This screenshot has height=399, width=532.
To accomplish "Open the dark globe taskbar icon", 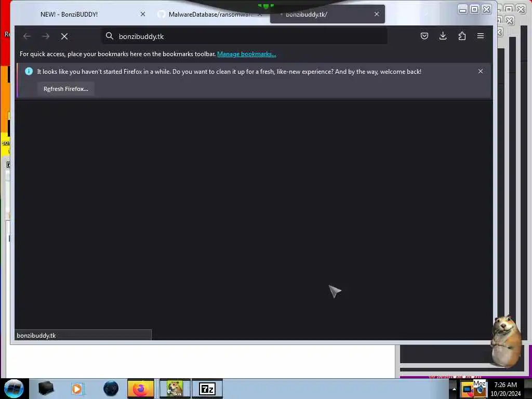I will (111, 389).
